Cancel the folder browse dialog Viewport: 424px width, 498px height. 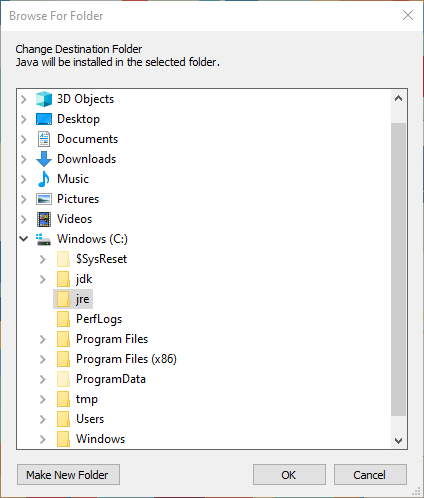[370, 475]
